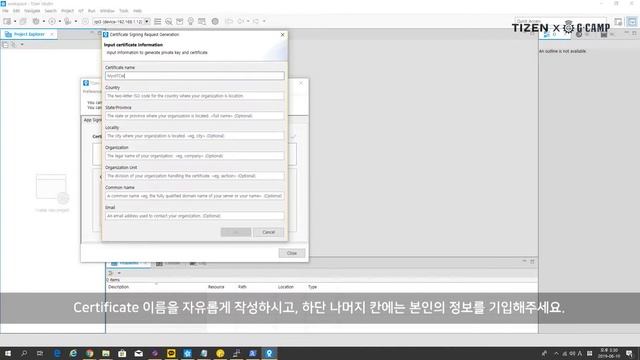Click the Resource column header

[216, 287]
